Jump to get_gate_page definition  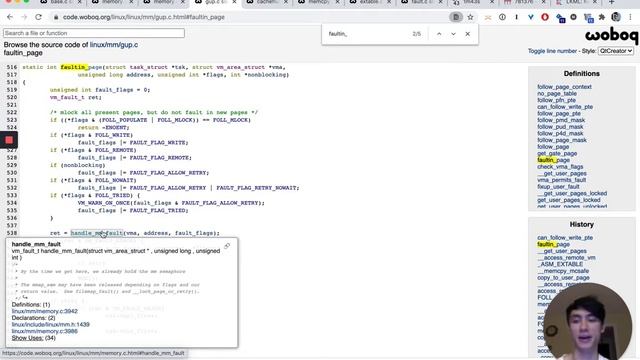[557, 153]
